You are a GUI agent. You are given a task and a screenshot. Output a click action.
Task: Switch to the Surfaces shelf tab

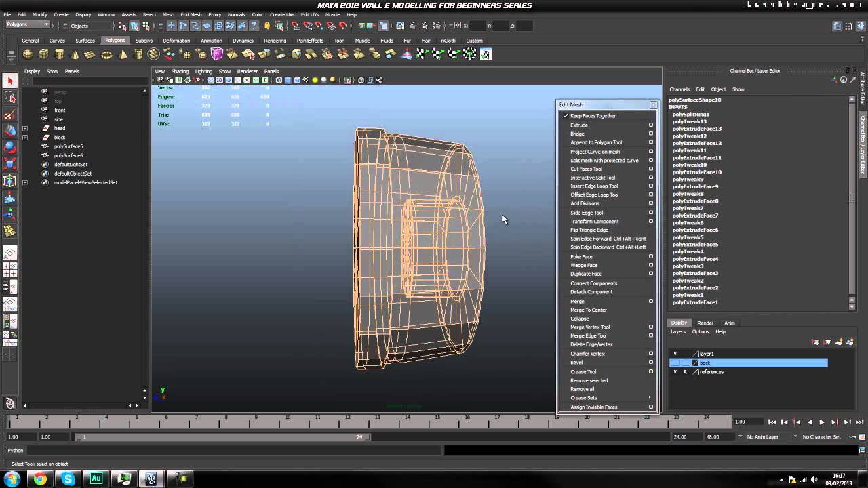click(x=85, y=41)
